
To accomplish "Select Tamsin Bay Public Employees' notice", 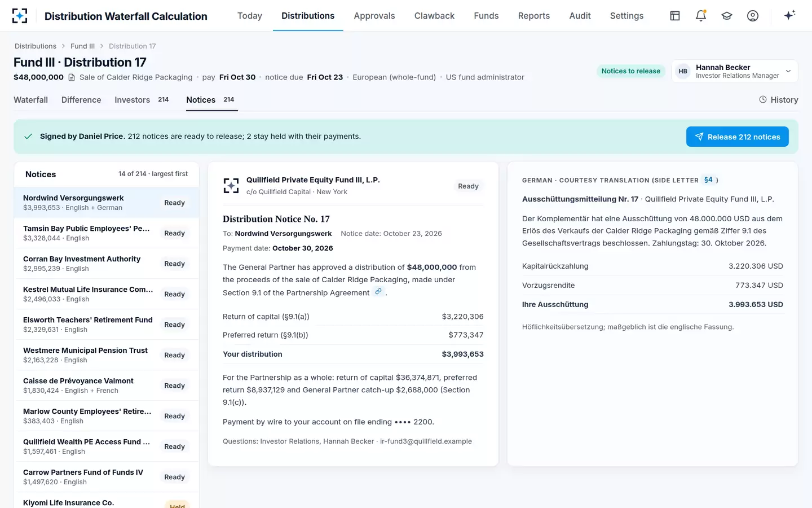I will (x=107, y=233).
